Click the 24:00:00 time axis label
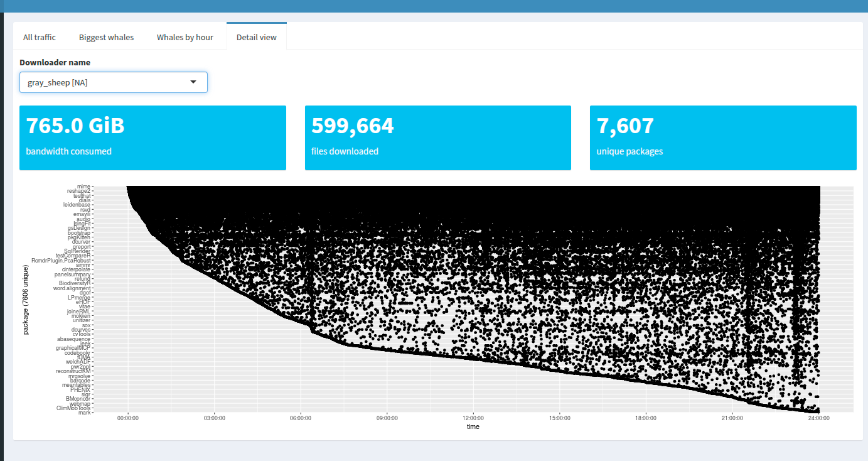868x461 pixels. pyautogui.click(x=818, y=418)
